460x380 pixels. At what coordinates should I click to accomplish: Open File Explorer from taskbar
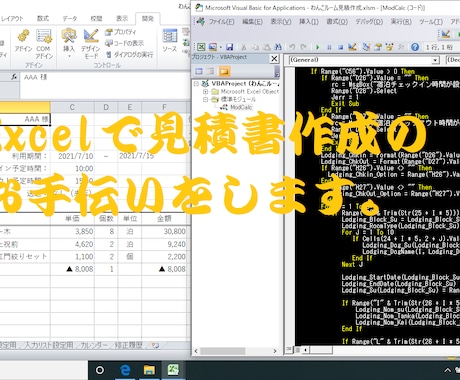(x=149, y=370)
